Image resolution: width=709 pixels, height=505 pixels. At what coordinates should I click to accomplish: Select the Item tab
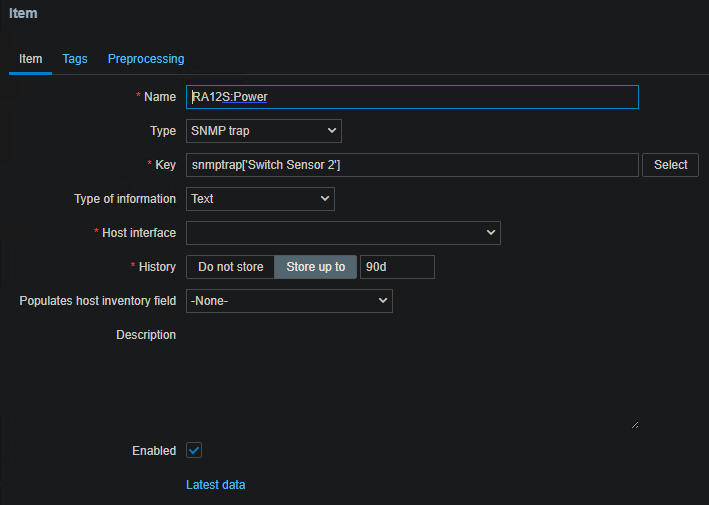pos(31,59)
